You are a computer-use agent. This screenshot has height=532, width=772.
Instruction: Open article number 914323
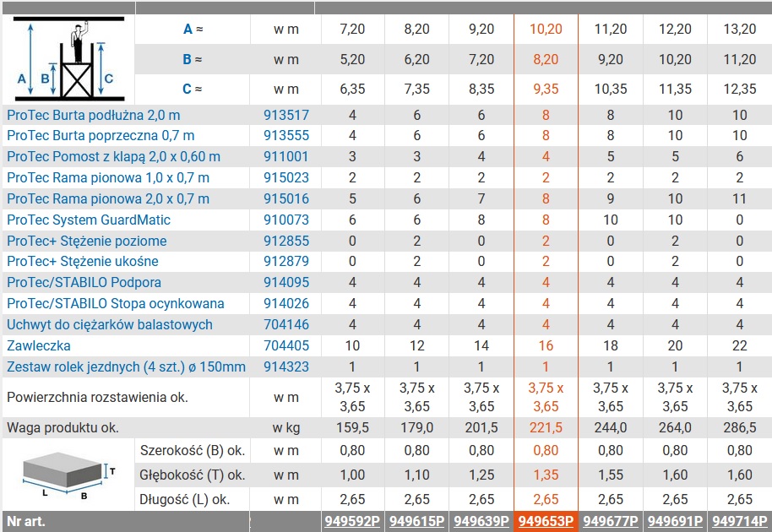pyautogui.click(x=286, y=367)
